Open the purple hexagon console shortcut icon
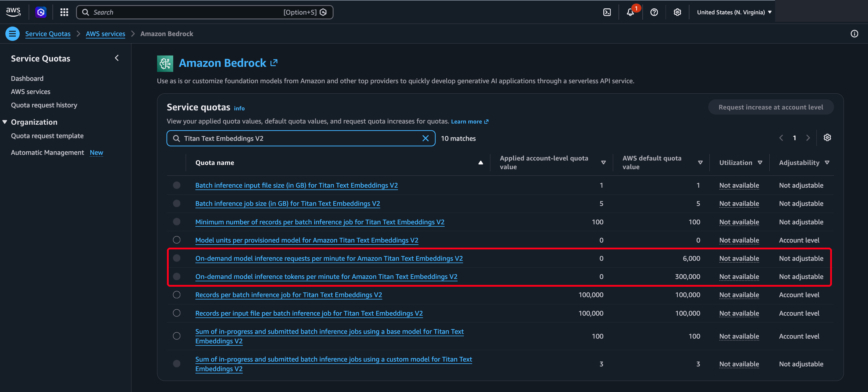The image size is (868, 392). coord(41,12)
